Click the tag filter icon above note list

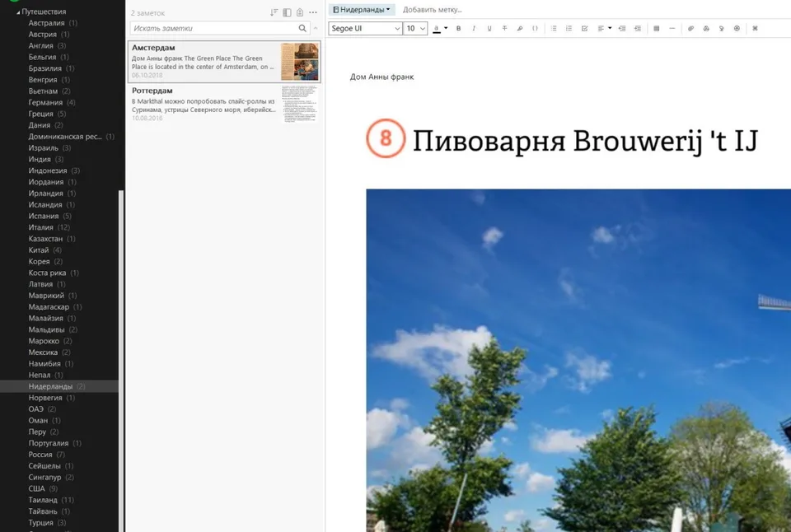[300, 12]
